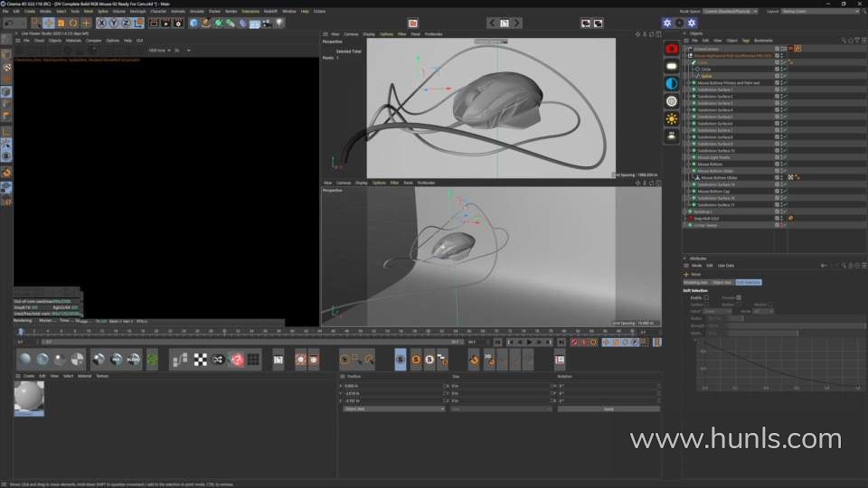
Task: Click the Undo arrow icon
Action: 9,23
